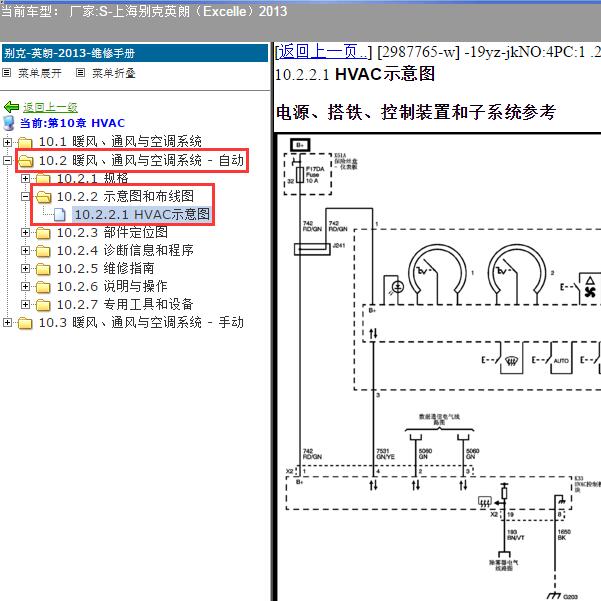Collapse the 10.2 自动 tree node
This screenshot has height=601, width=601.
click(7, 160)
